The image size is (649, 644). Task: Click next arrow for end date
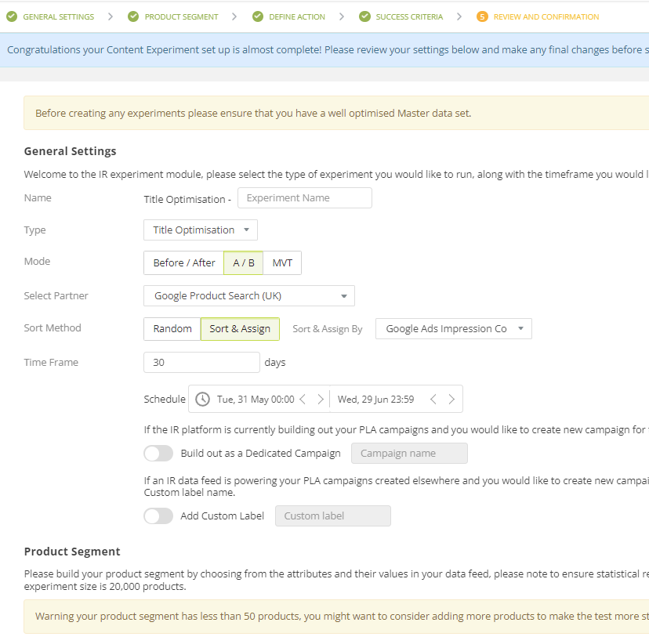pyautogui.click(x=451, y=399)
